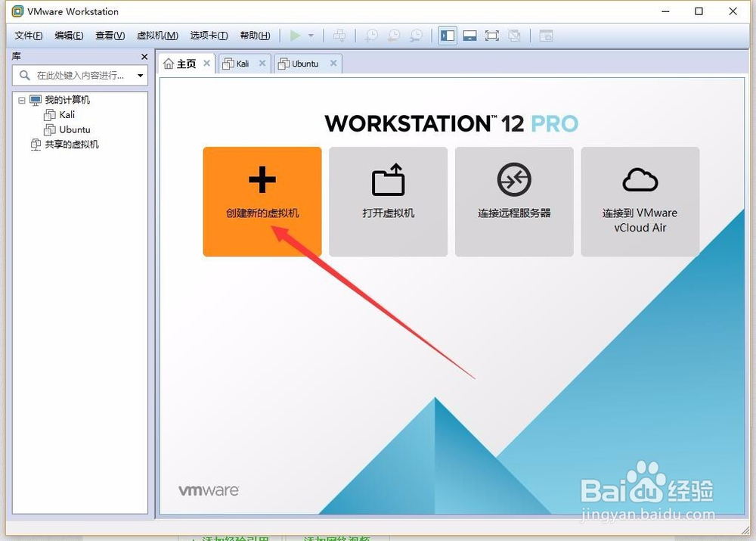The image size is (756, 541).
Task: Select 我的计算机 in the library tree
Action: coord(67,100)
